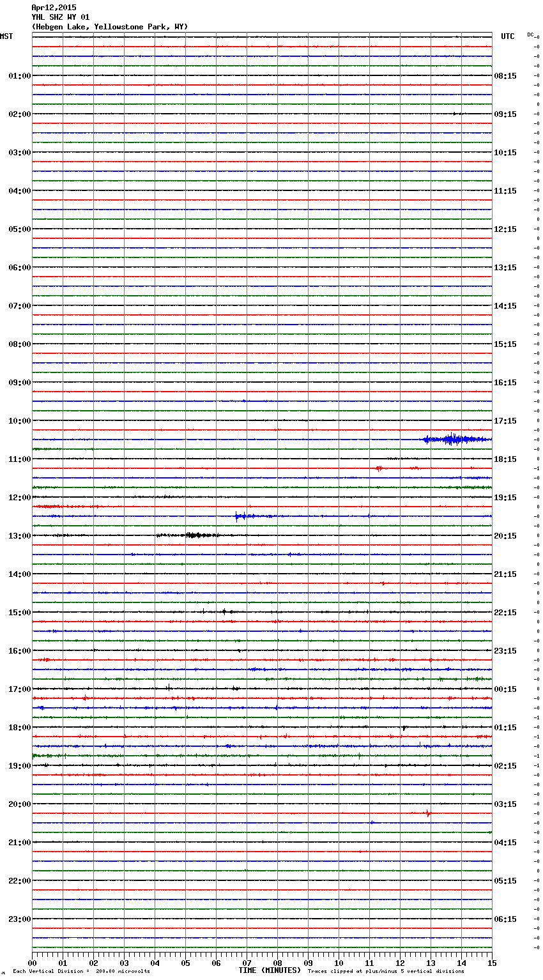Image resolution: width=543 pixels, height=980 pixels.
Task: Click the 04:15 UTC time label
Action: click(505, 843)
